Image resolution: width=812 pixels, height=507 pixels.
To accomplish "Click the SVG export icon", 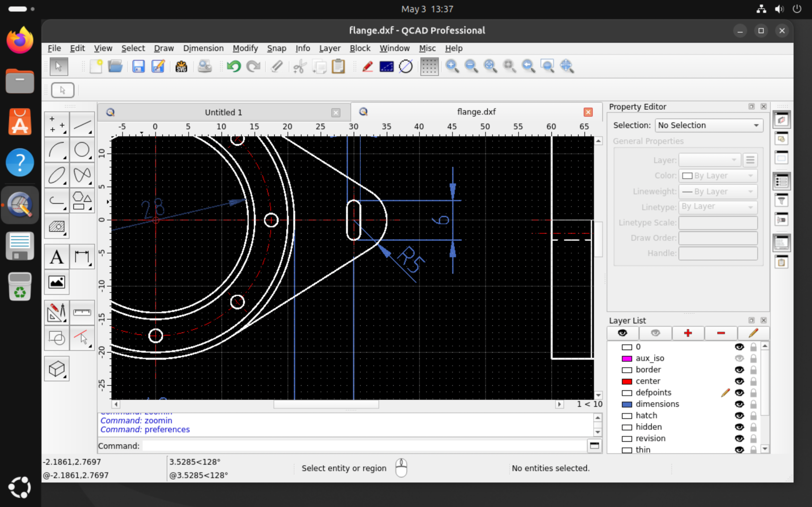I will pos(181,66).
